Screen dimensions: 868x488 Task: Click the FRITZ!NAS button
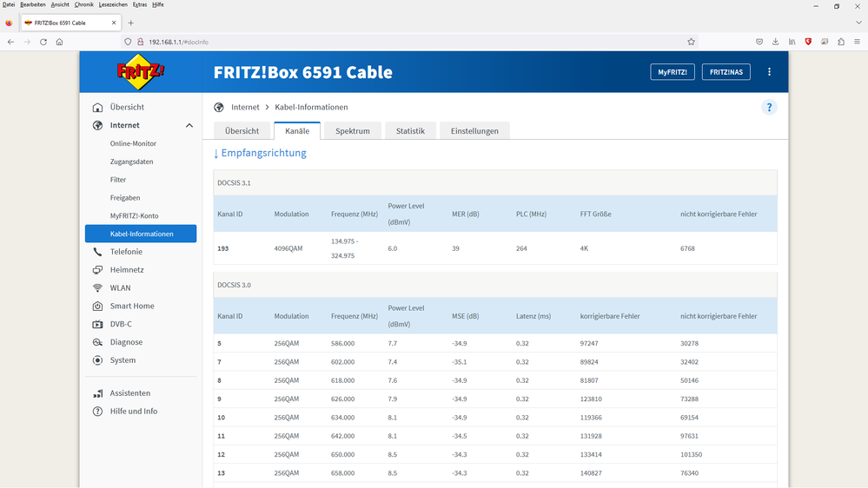pos(726,72)
